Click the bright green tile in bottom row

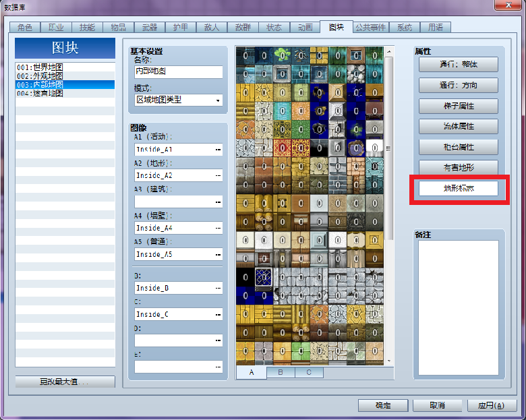301,351
